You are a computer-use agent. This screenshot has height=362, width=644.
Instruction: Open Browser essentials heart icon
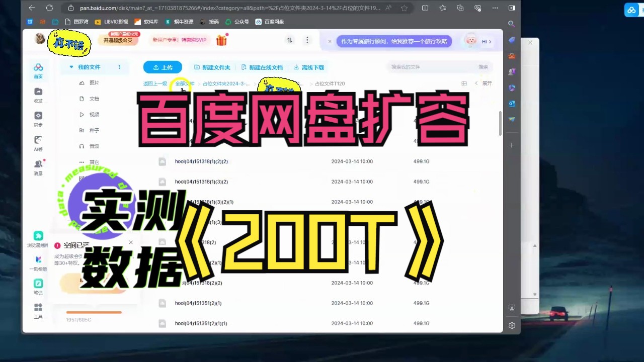point(477,8)
